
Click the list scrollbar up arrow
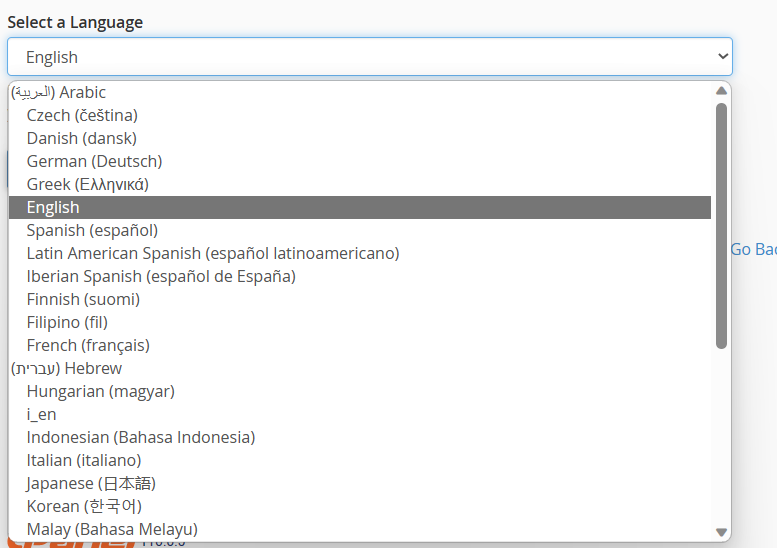721,91
